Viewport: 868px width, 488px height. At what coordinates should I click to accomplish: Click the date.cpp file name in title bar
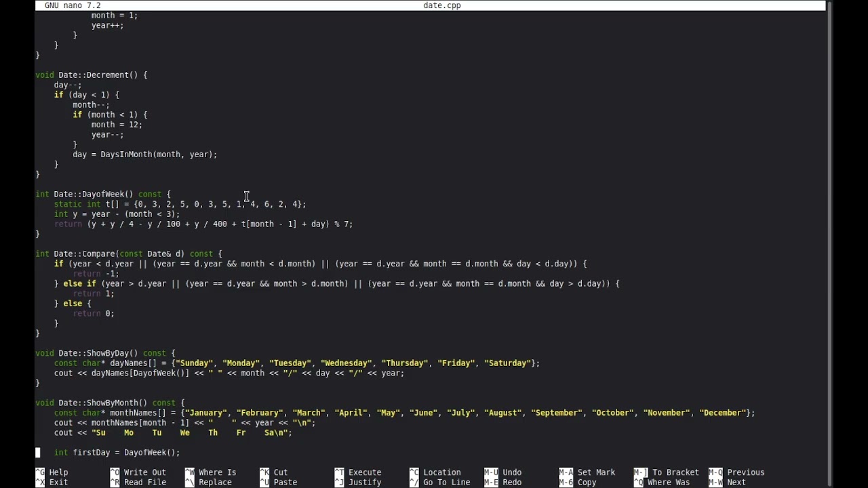[x=442, y=5]
